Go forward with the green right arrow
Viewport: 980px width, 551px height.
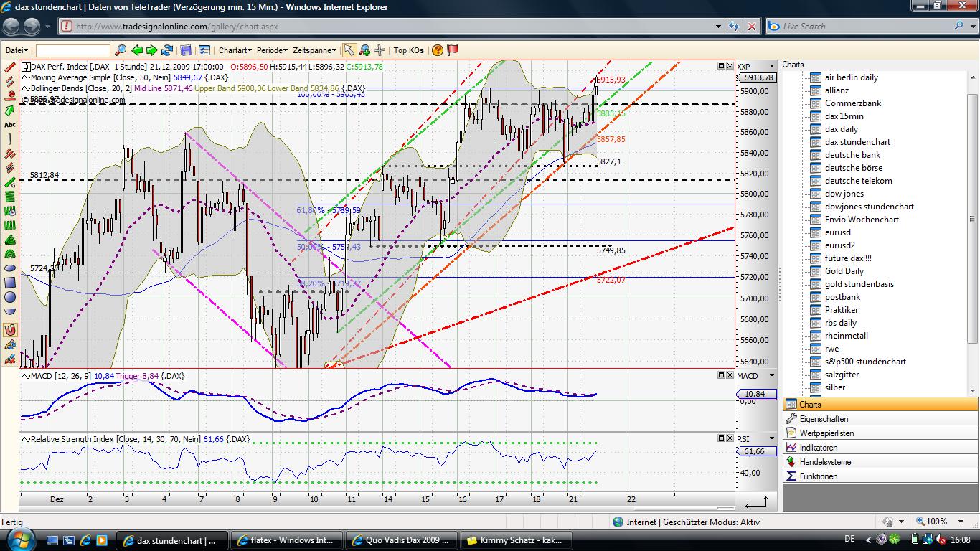coord(152,50)
